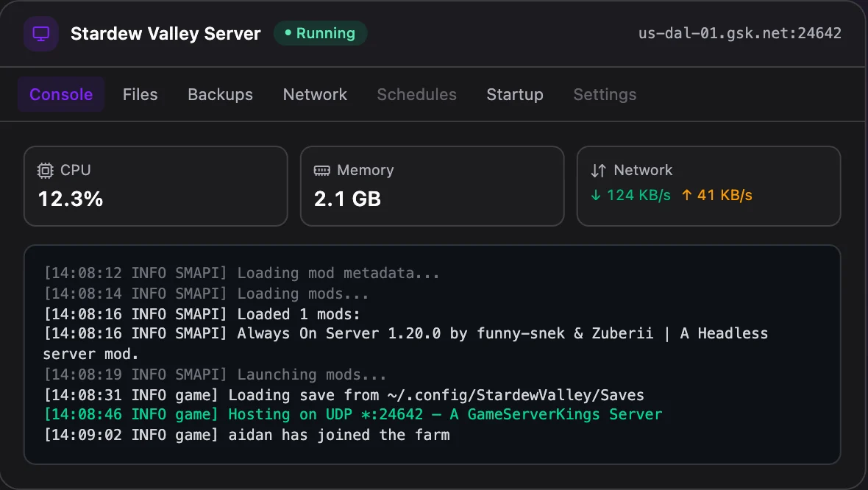868x490 pixels.
Task: Click the Memory RAM icon
Action: (321, 171)
